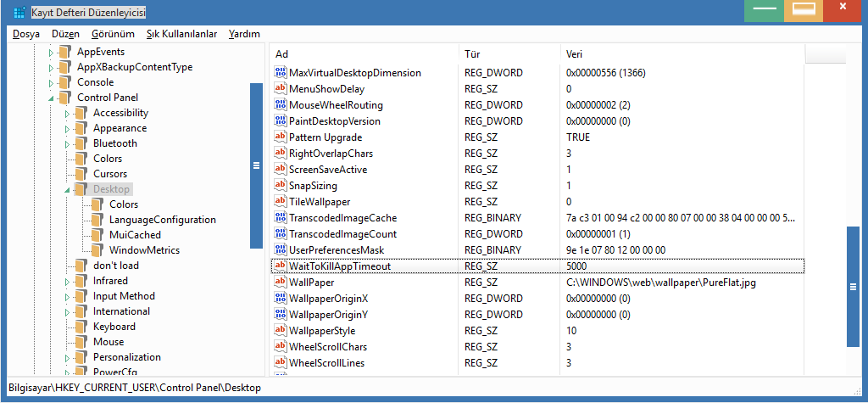Click the MaxVirtualDesktopDimension DWORD icon
This screenshot has height=403, width=868.
[x=281, y=73]
